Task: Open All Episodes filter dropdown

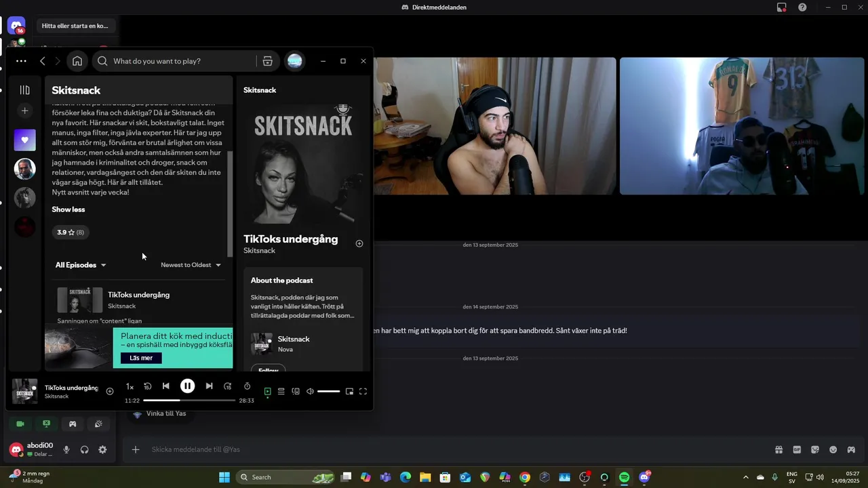Action: (81, 265)
